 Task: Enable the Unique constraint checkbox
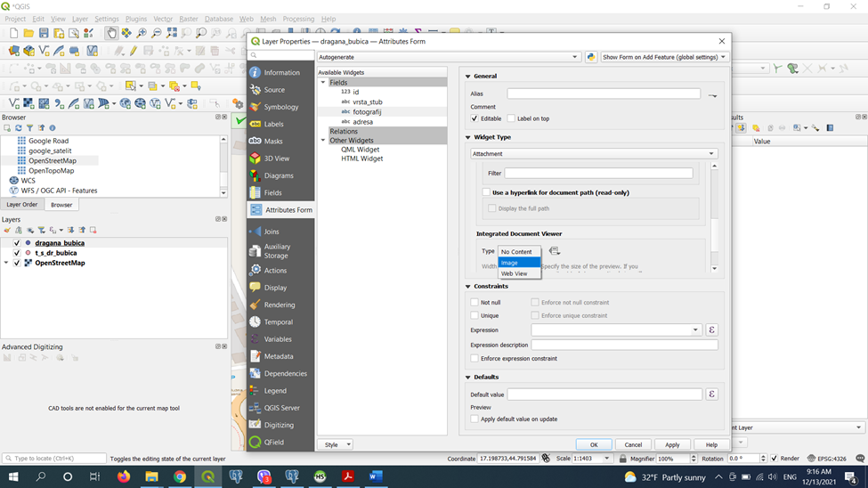[475, 316]
